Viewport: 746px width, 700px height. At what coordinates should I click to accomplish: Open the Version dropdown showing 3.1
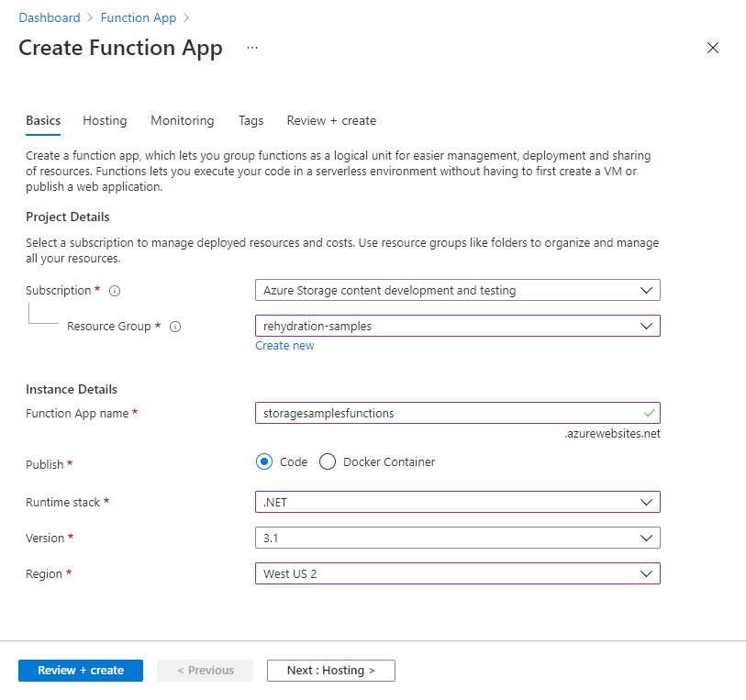click(457, 538)
